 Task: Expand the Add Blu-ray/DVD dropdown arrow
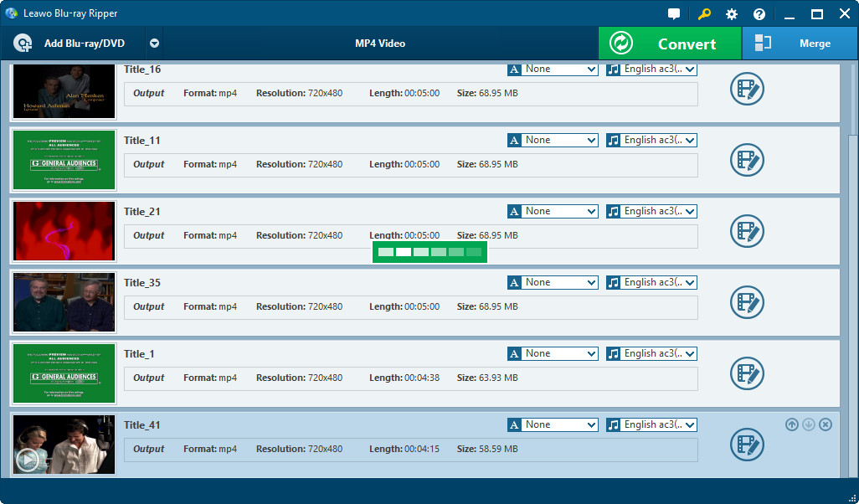click(154, 44)
